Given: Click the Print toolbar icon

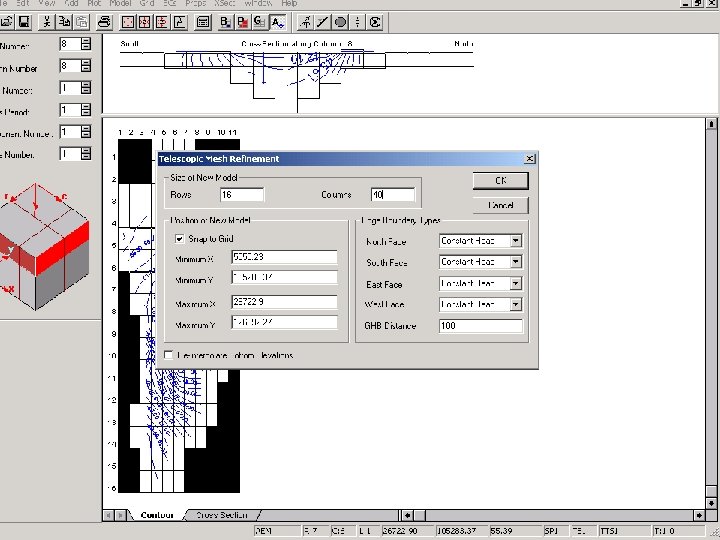Looking at the screenshot, I should coord(105,22).
